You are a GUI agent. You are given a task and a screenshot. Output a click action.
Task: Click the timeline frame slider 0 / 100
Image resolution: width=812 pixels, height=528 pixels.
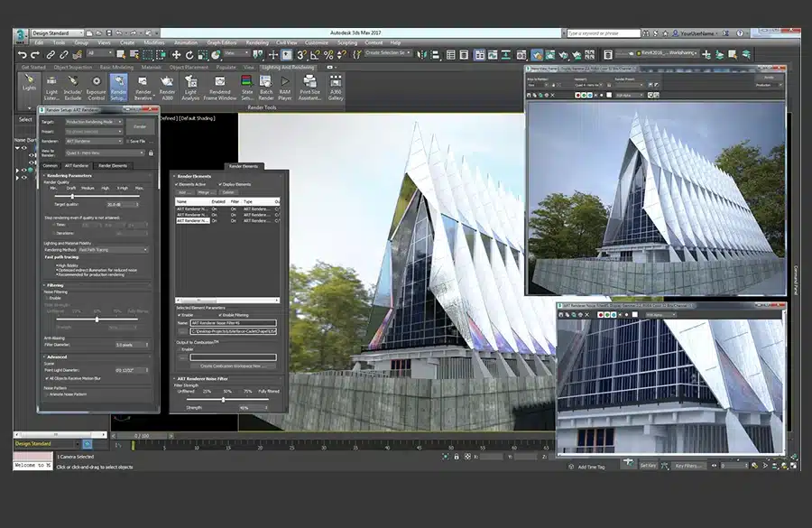143,436
